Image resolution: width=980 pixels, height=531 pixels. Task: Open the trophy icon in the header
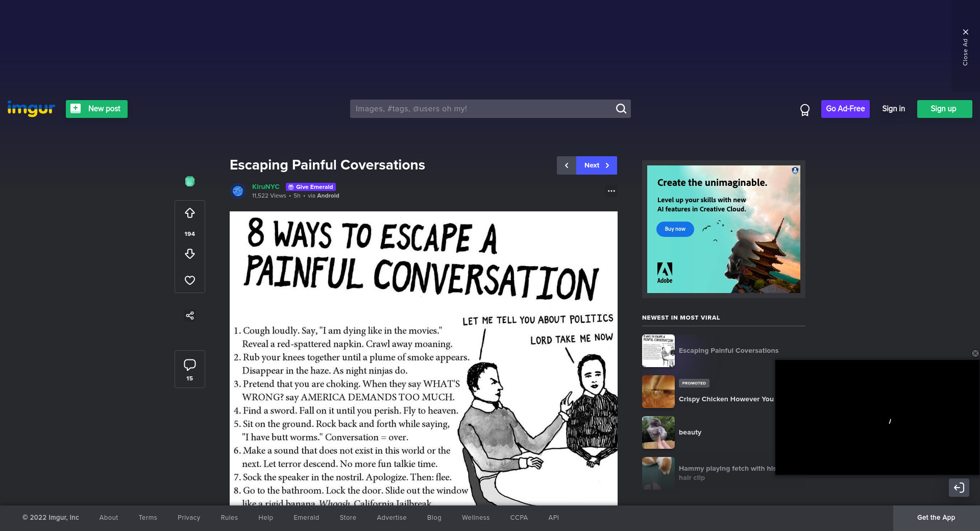[805, 110]
